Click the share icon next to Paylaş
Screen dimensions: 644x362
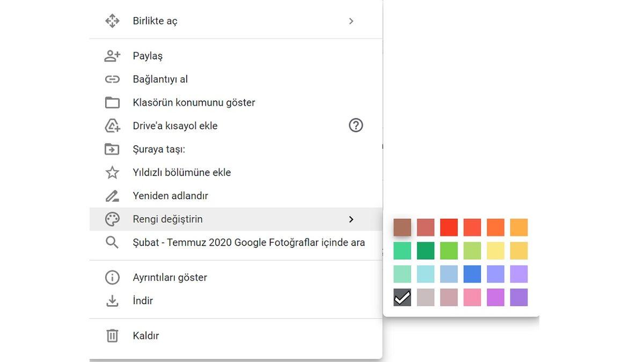112,55
